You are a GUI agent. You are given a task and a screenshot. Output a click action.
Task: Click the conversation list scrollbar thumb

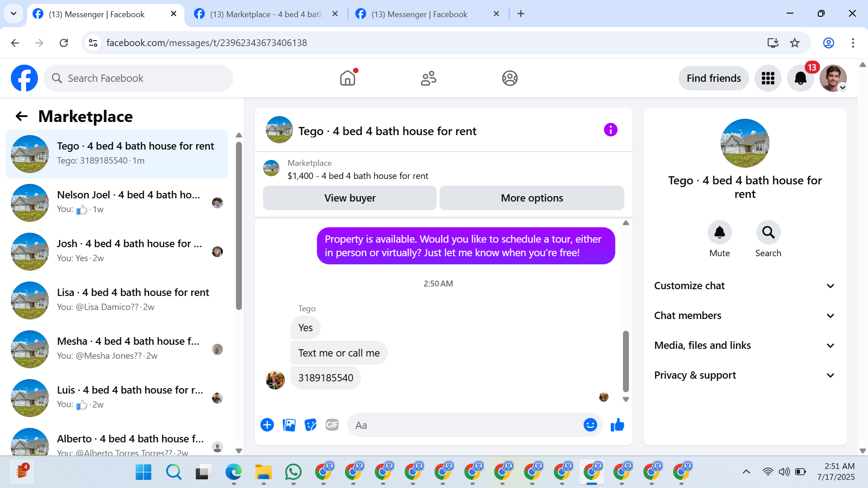(x=239, y=226)
